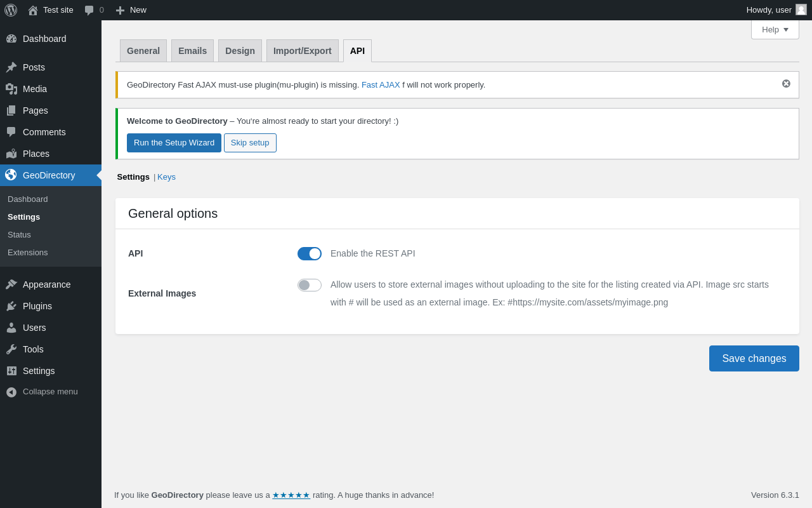Viewport: 812px width, 508px height.
Task: Click the General options heading
Action: pos(173,213)
